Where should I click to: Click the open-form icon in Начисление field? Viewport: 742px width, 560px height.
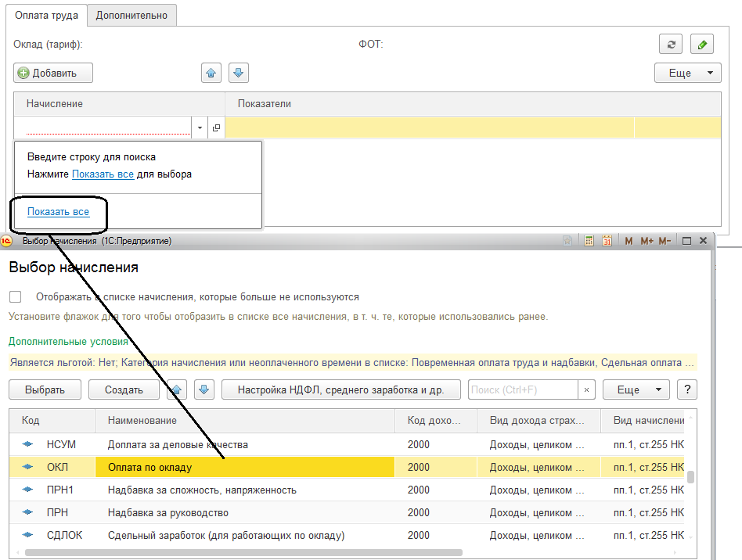coord(216,127)
